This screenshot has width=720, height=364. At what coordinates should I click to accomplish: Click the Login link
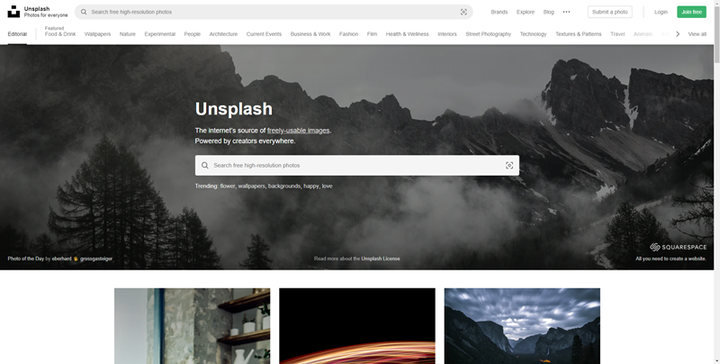tap(661, 12)
